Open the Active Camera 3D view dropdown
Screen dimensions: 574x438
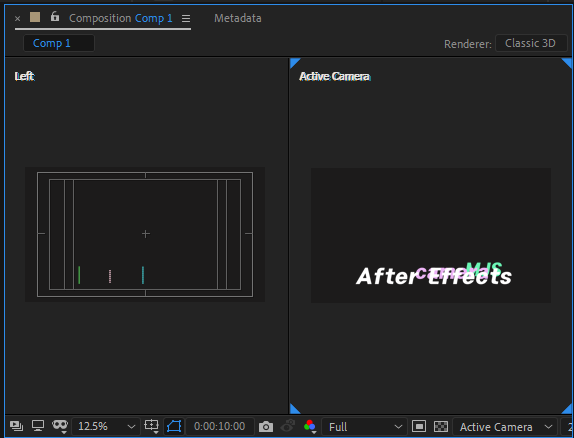[x=505, y=427]
